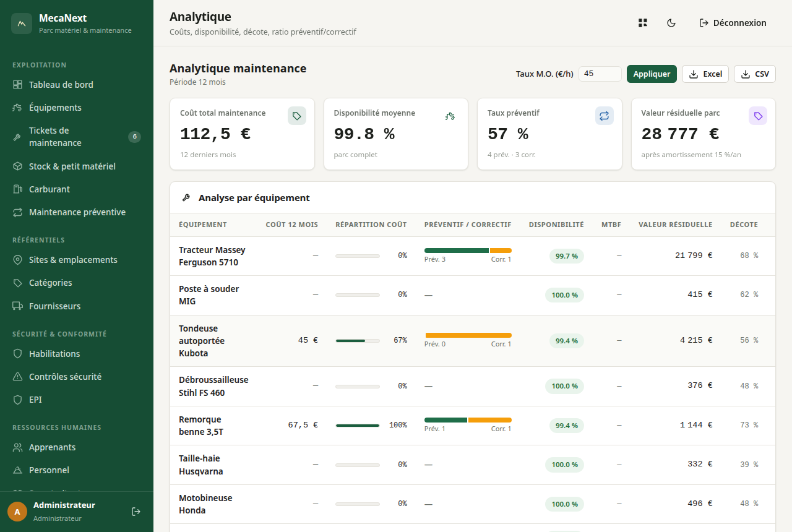Open Contrôles sécurité page

click(x=77, y=377)
